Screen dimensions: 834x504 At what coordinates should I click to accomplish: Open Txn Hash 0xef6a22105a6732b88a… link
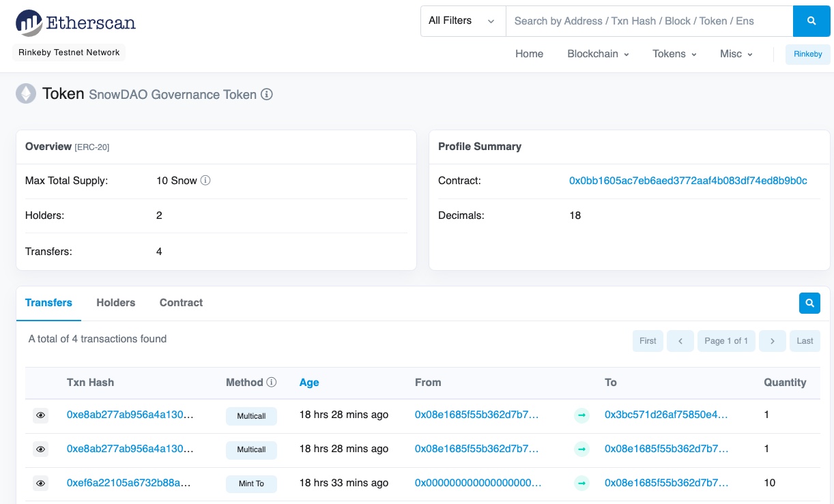pos(128,483)
